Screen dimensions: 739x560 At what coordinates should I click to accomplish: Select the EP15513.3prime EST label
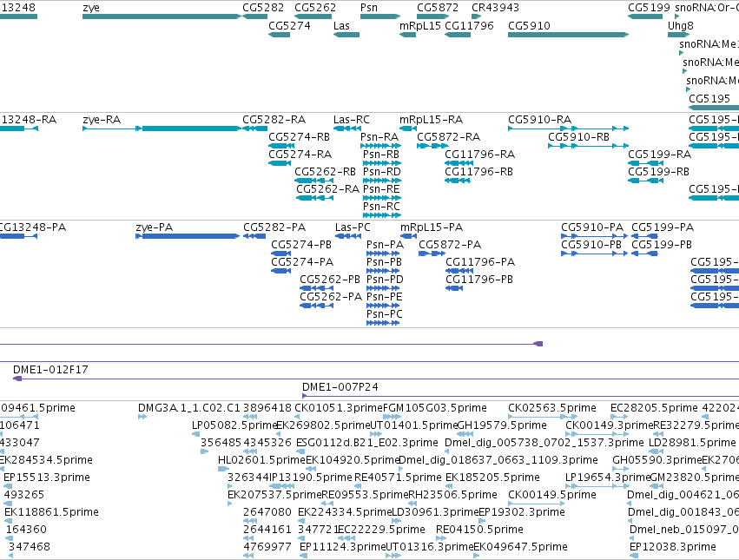[47, 478]
